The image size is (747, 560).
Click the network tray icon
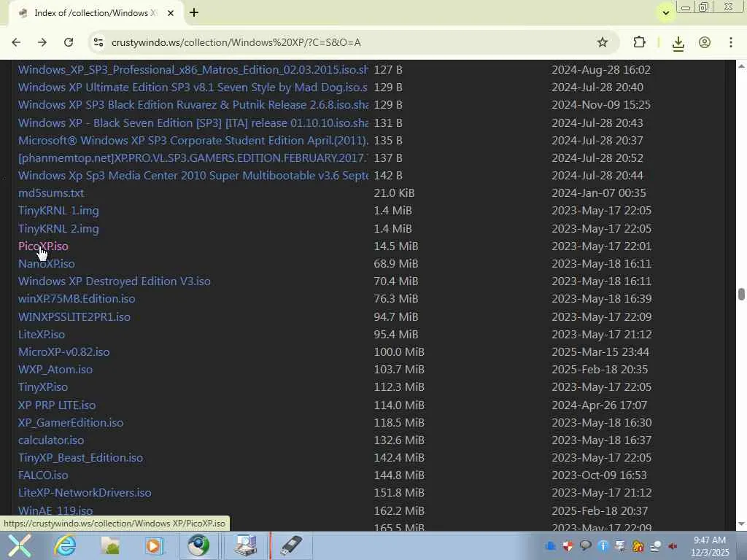click(656, 545)
